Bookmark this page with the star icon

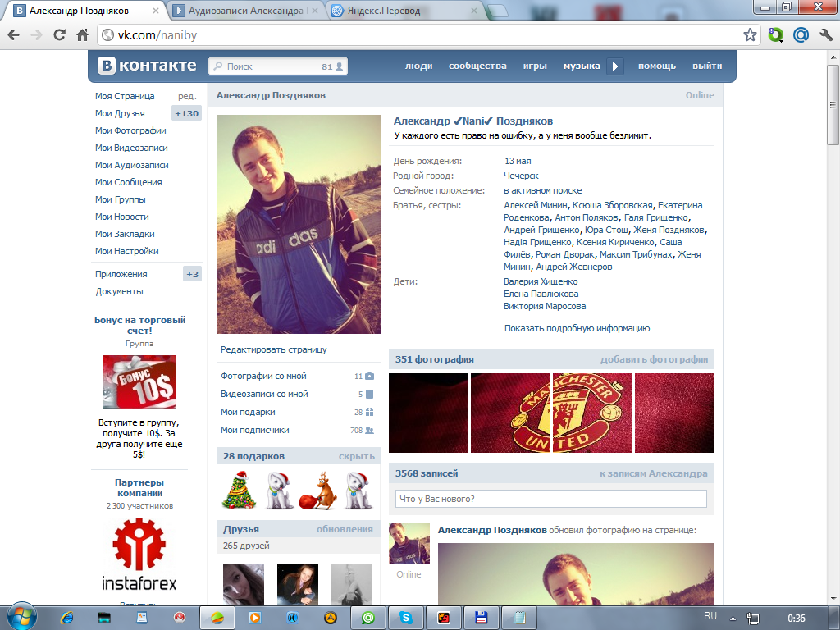click(x=750, y=35)
